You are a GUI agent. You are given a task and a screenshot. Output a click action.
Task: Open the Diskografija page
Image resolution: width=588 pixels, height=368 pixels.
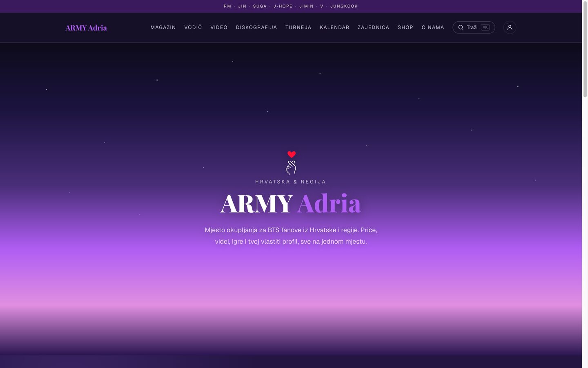click(x=256, y=27)
